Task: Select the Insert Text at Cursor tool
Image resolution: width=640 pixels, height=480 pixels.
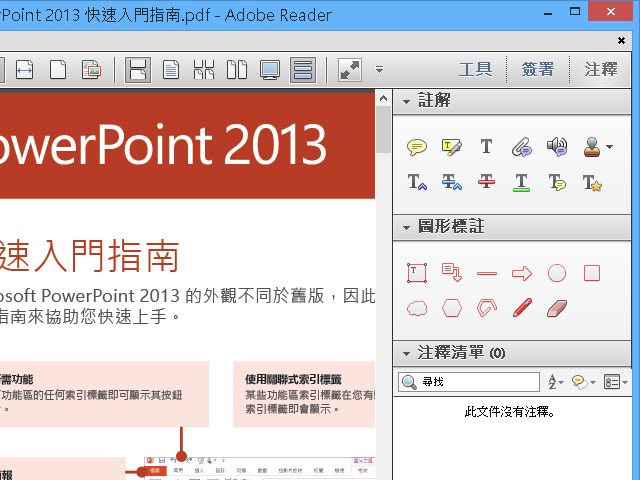Action: pyautogui.click(x=417, y=182)
